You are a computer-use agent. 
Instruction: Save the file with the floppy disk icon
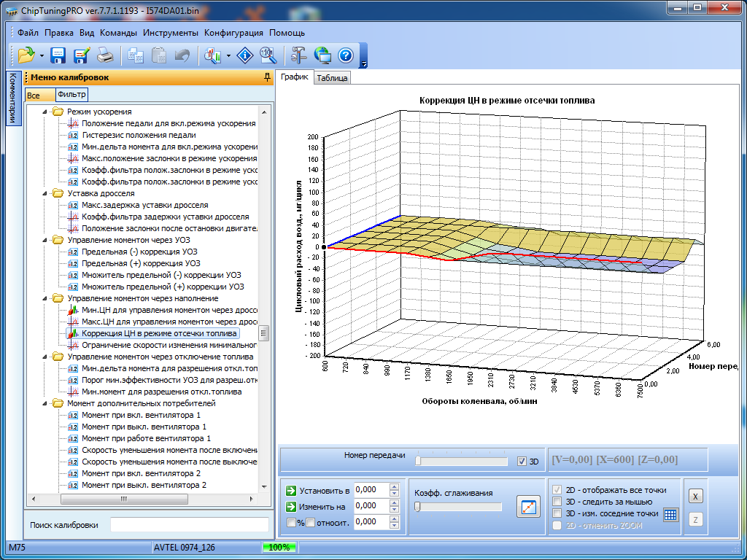(x=58, y=55)
